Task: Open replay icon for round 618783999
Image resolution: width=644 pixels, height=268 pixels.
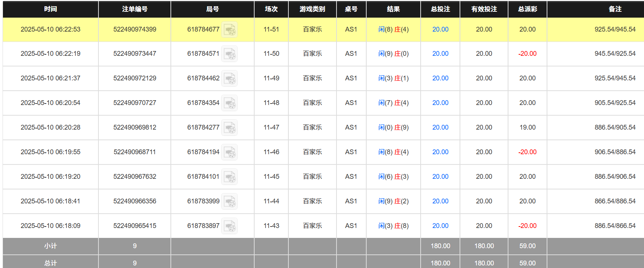Action: coord(230,202)
